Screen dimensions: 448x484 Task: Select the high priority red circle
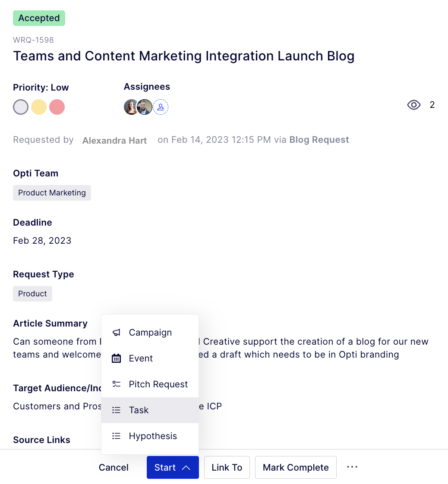point(57,107)
